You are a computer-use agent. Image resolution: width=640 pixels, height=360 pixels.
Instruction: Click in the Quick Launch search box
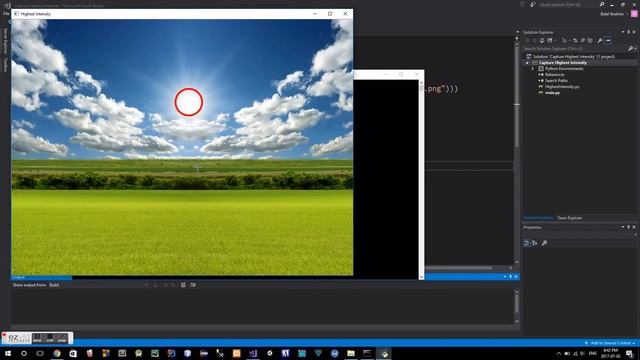(568, 4)
